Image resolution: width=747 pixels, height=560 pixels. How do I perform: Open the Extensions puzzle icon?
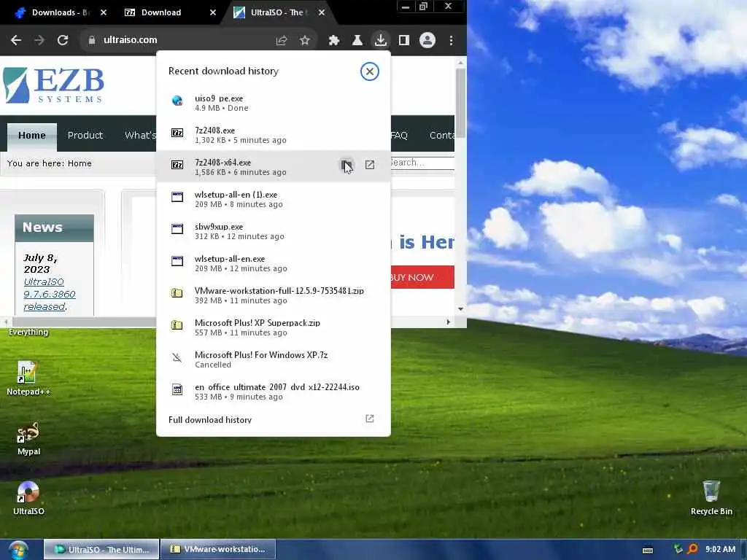tap(334, 41)
